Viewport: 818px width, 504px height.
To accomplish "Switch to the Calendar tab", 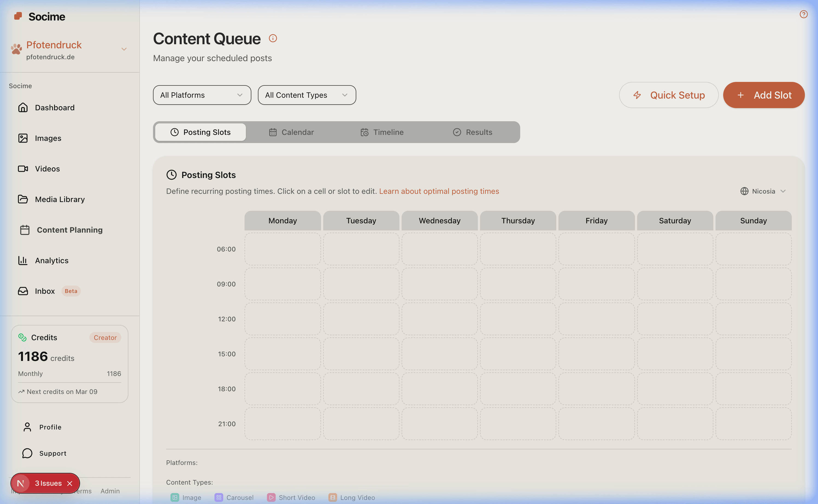I will [x=292, y=132].
